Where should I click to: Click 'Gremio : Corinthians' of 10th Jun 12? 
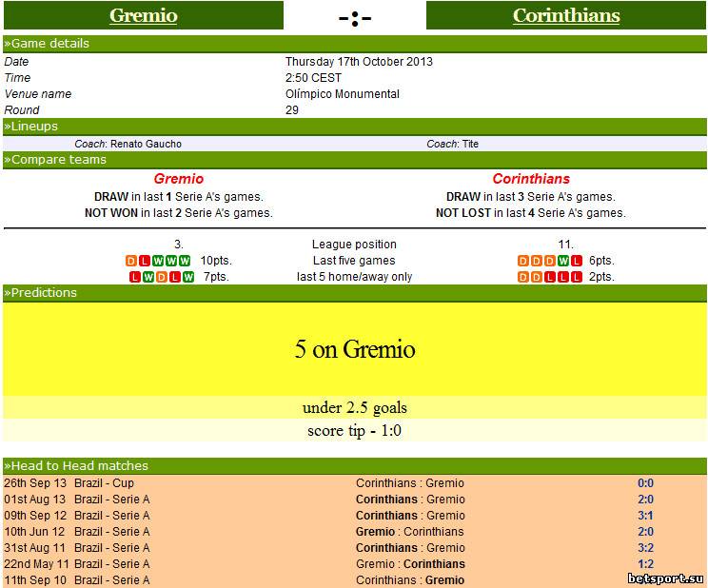tap(410, 532)
